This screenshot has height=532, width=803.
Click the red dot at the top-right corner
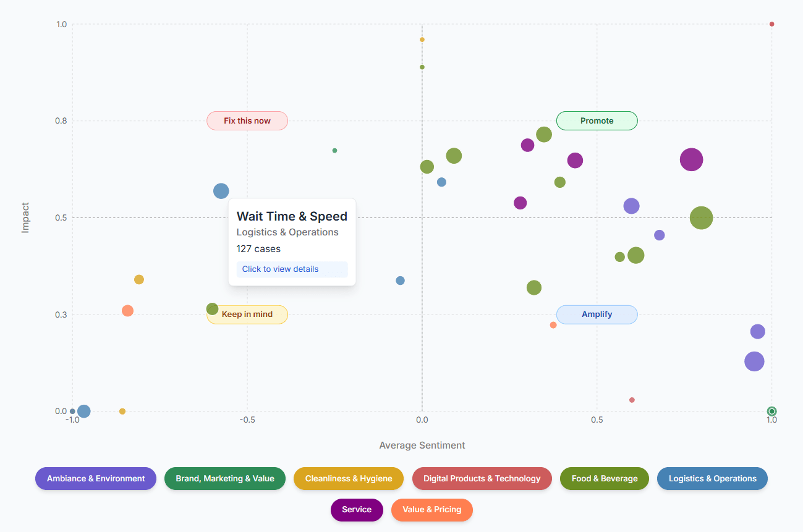(771, 24)
